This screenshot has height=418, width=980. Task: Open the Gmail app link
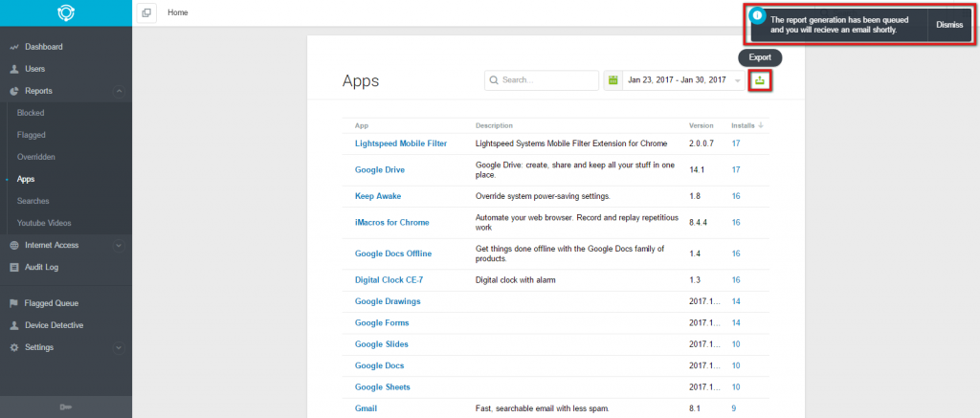pyautogui.click(x=366, y=408)
